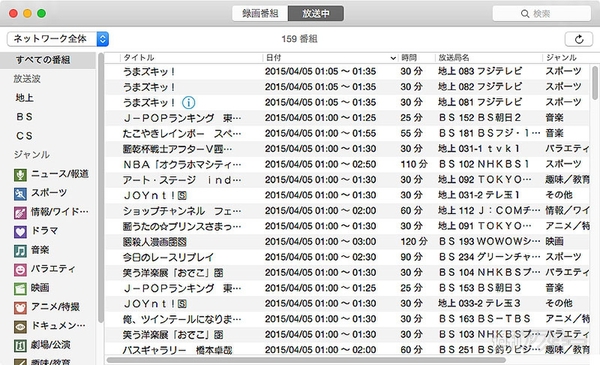Viewport: 600px width, 365px height.
Task: Filter by 音楽 genre in sidebar
Action: pyautogui.click(x=40, y=250)
